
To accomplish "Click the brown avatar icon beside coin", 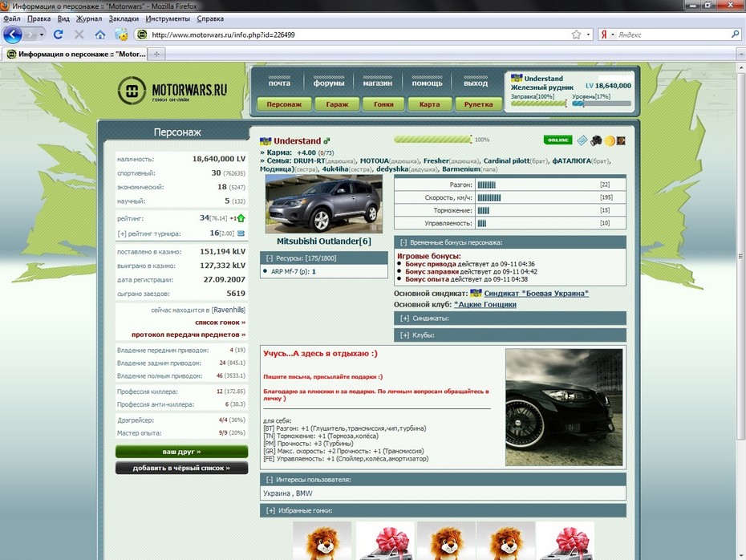I will [x=621, y=141].
